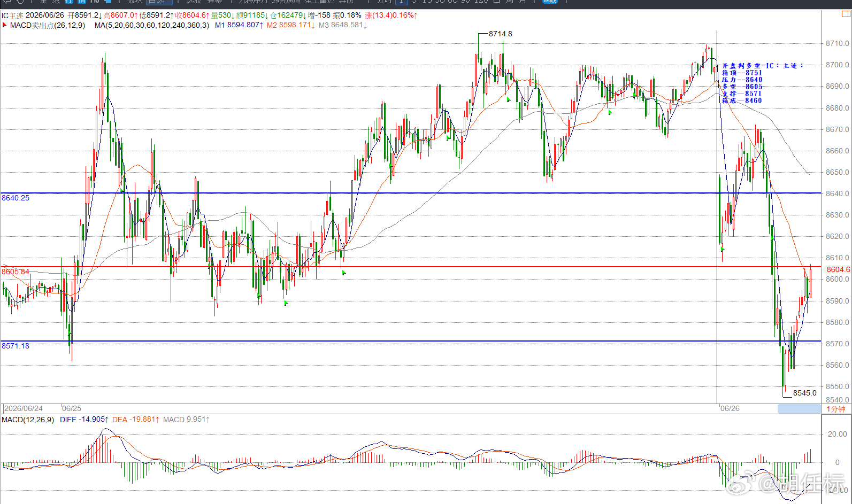This screenshot has width=852, height=504.
Task: Click green signal marker beside the 06/26 vertical line
Action: click(723, 249)
